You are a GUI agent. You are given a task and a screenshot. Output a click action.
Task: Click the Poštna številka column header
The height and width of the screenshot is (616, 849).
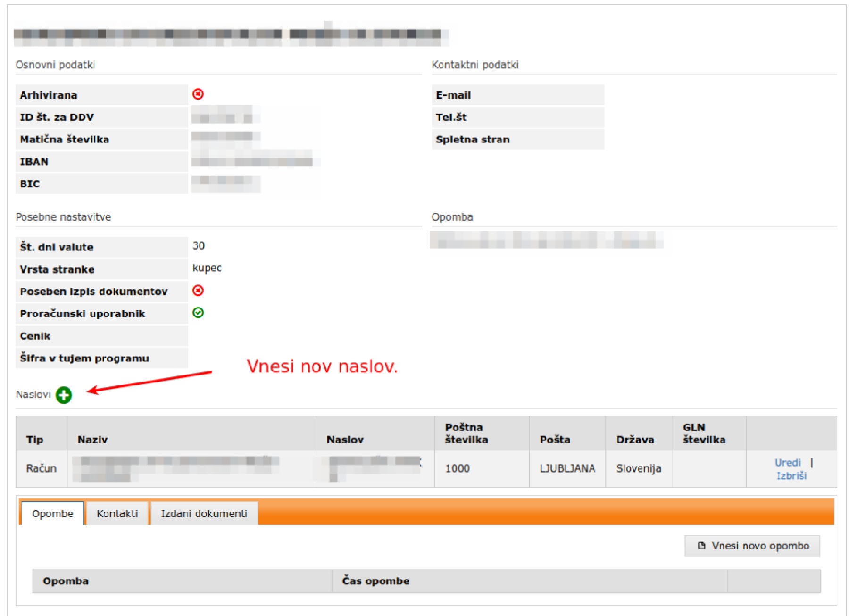click(x=466, y=433)
